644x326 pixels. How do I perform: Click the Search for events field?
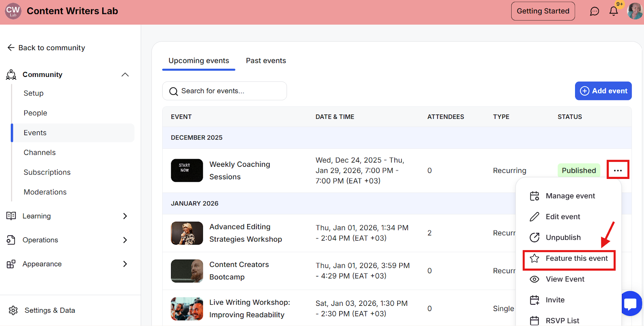[x=225, y=91]
